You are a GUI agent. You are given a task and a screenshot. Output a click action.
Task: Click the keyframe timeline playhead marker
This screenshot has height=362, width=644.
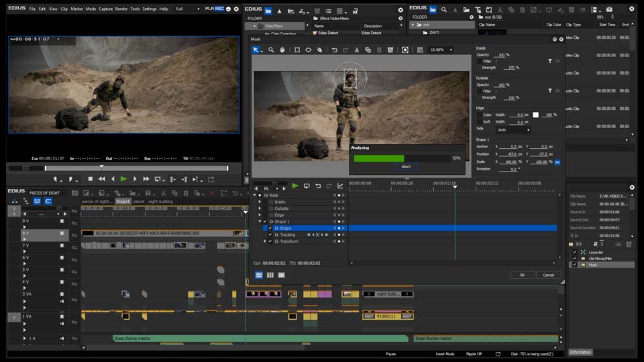(455, 187)
